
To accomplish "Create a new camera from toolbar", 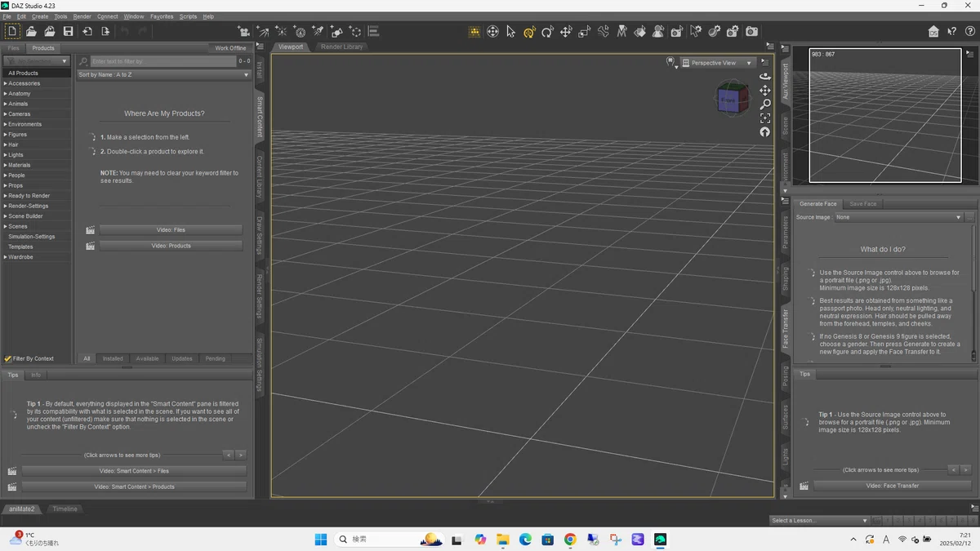I will tap(243, 31).
